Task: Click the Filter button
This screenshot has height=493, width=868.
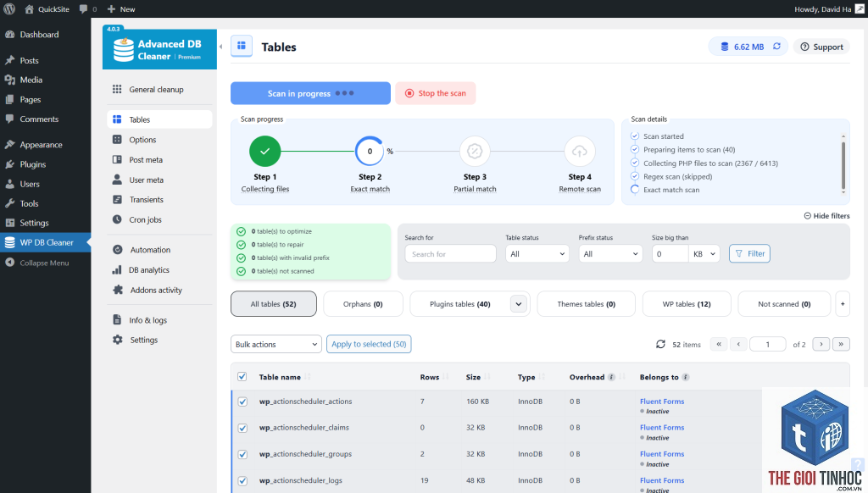Action: tap(749, 253)
